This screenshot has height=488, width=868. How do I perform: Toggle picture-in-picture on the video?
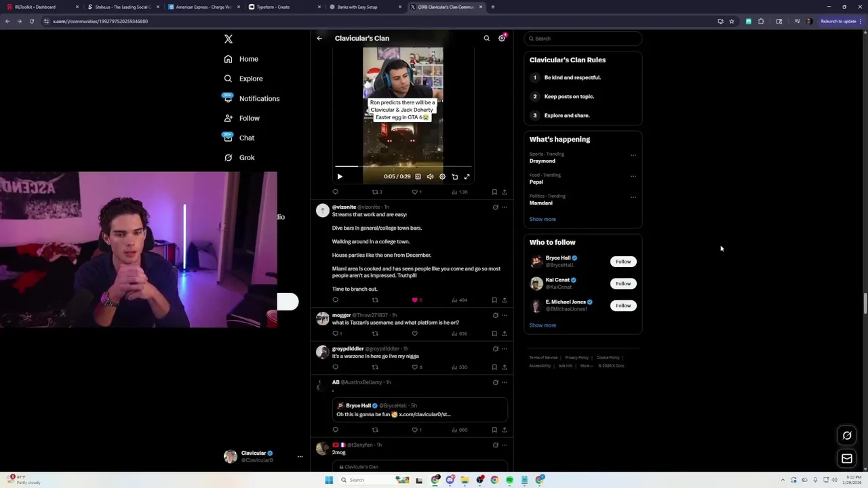454,176
